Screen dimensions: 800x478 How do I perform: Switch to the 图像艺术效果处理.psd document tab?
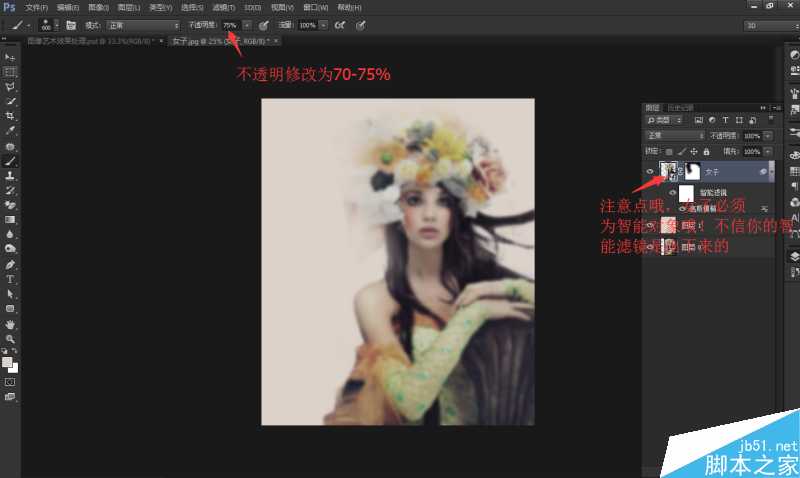coord(88,41)
